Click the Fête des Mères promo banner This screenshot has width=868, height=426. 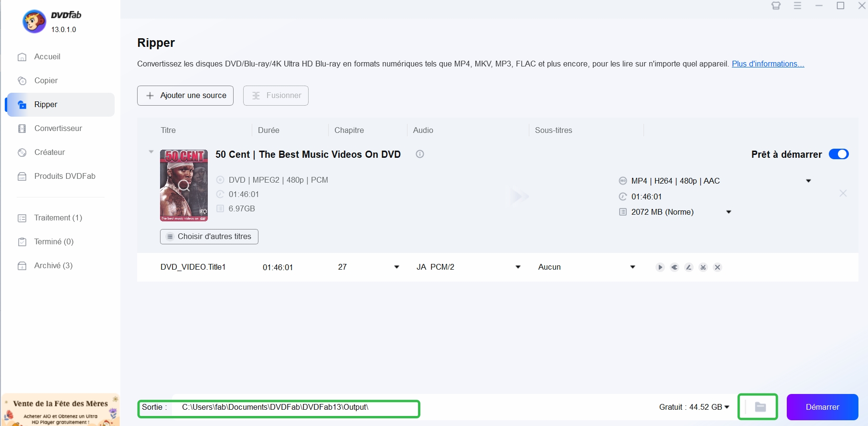coord(61,410)
